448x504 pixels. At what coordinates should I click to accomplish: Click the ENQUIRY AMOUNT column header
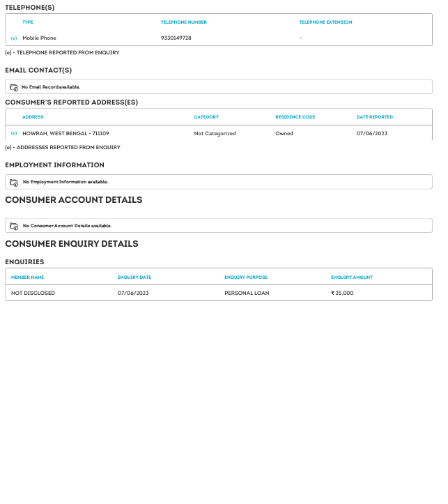click(351, 277)
